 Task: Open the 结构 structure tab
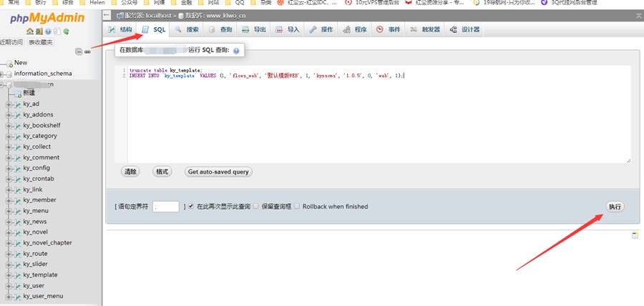click(x=120, y=29)
